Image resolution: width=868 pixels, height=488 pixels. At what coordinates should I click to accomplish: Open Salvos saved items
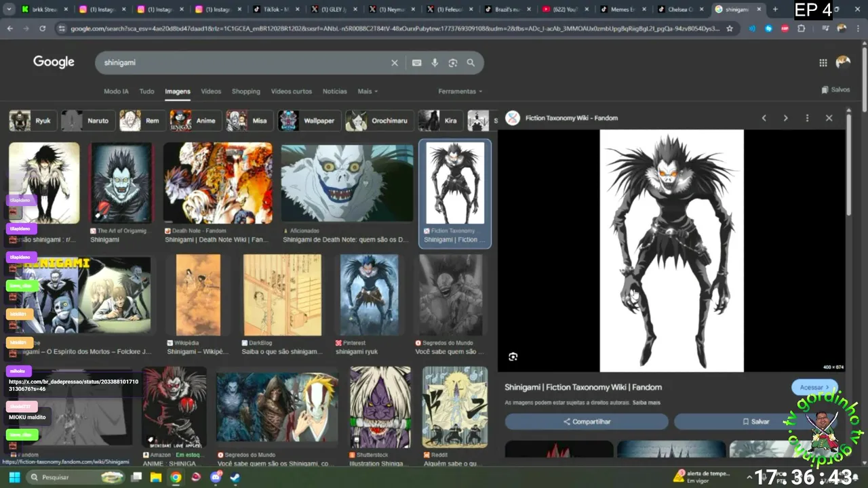(x=835, y=89)
